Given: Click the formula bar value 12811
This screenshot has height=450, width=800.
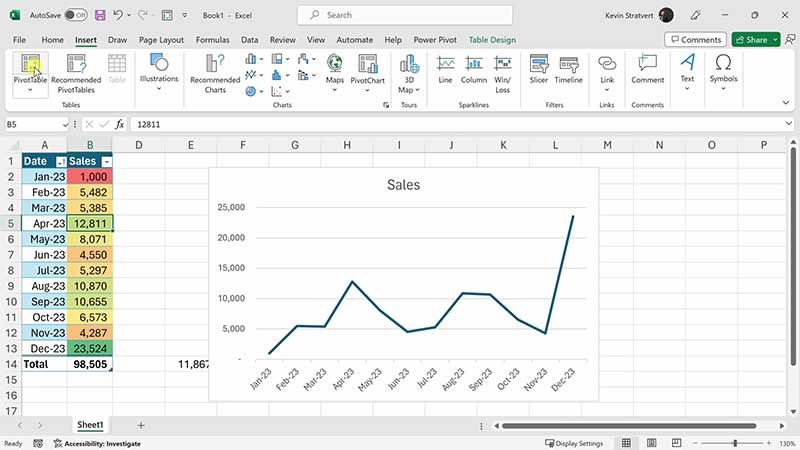Looking at the screenshot, I should coord(148,124).
